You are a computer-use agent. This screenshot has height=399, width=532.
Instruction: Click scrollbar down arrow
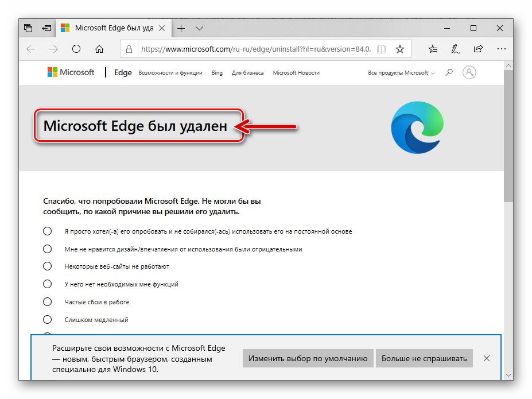pos(508,375)
